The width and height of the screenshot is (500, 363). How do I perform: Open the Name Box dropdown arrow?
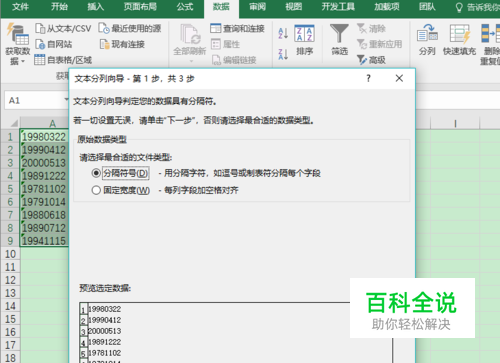66,100
